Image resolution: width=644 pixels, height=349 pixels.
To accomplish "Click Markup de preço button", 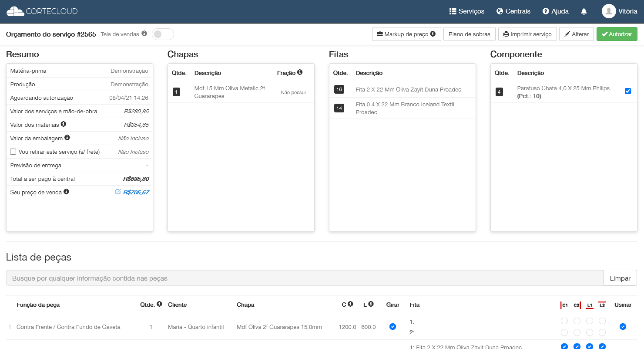I will coord(406,34).
